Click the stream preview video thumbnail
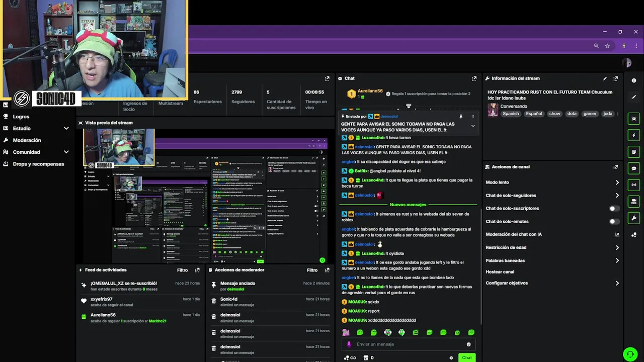The width and height of the screenshot is (644, 362). pos(204,196)
